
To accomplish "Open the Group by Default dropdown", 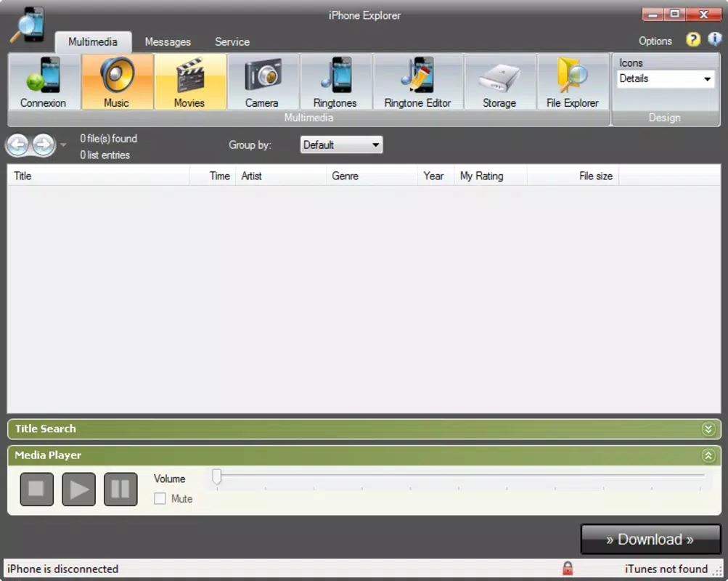I will coord(341,145).
